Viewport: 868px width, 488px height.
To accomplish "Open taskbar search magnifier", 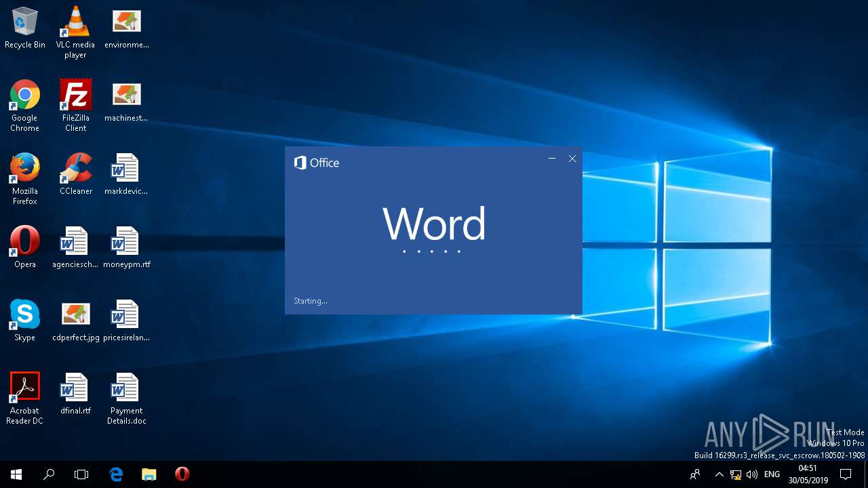I will [x=49, y=474].
